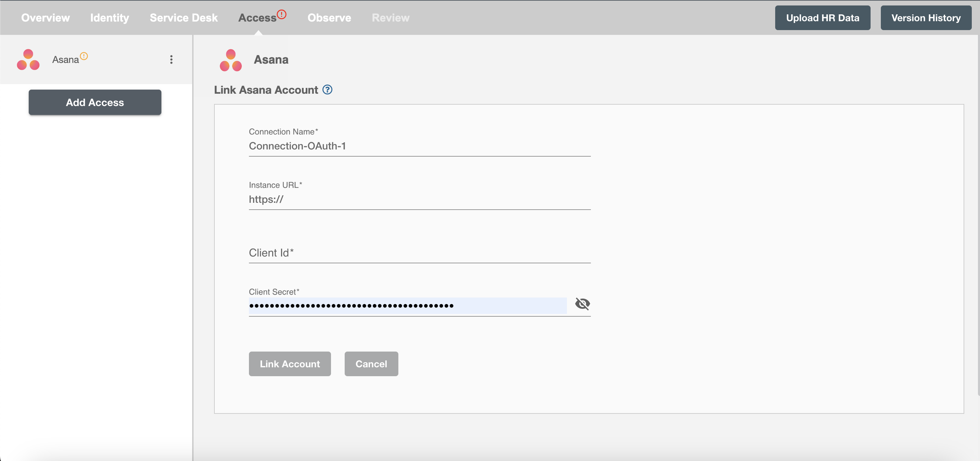Click the red alert badge on Access tab
The image size is (980, 461).
281,14
